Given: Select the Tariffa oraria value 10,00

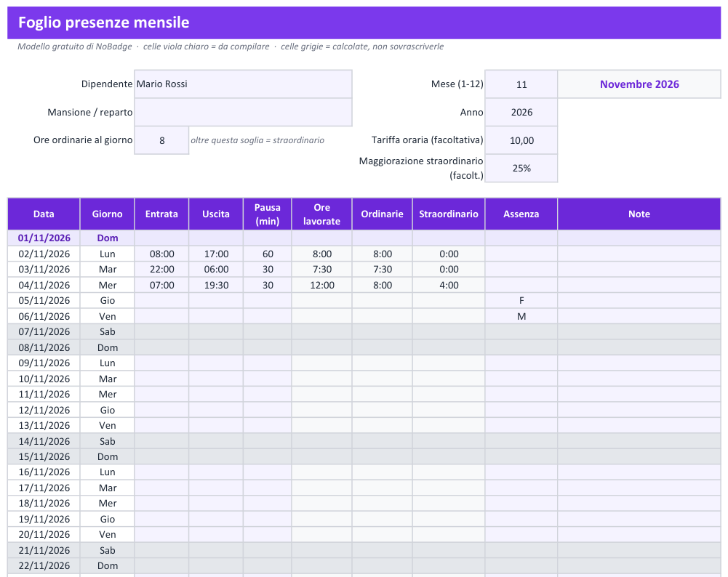Looking at the screenshot, I should [x=521, y=140].
